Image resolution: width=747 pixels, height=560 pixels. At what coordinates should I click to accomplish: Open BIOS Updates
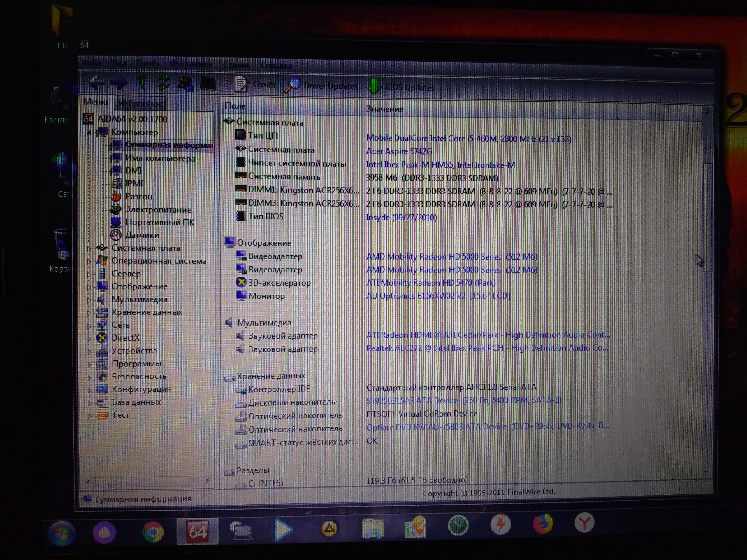coord(401,87)
